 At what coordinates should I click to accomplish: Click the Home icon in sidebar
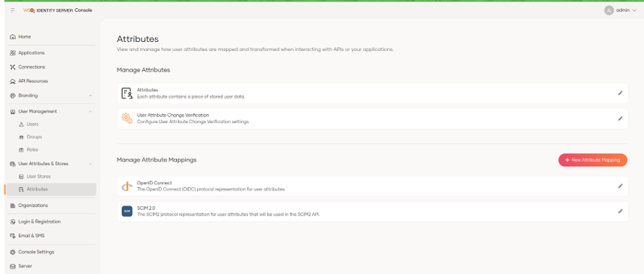13,37
